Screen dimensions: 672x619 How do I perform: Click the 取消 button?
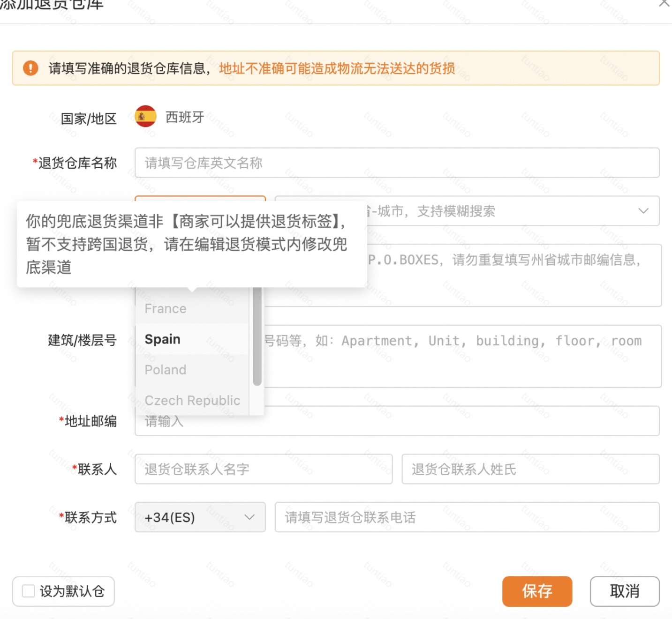[625, 591]
